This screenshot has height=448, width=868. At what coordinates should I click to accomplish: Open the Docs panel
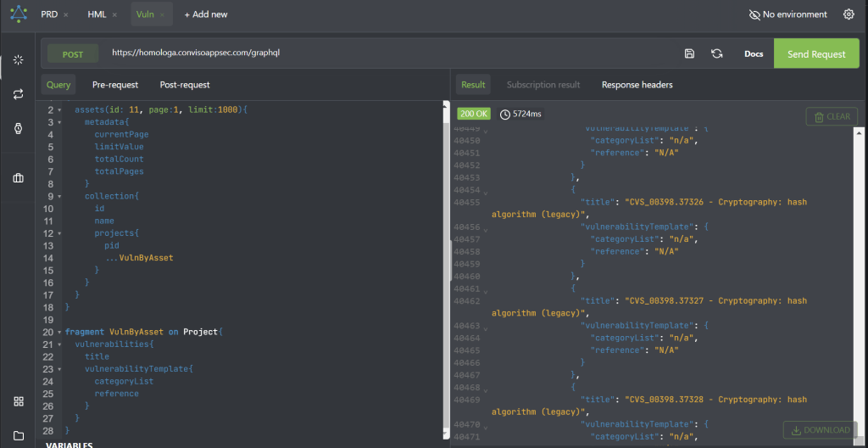click(x=754, y=53)
